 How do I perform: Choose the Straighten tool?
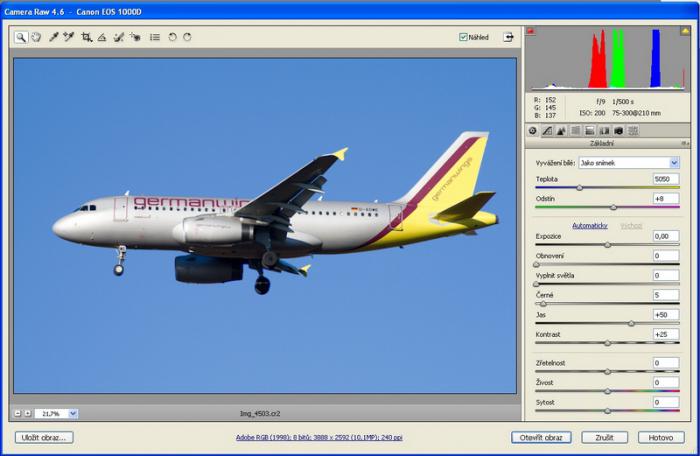pyautogui.click(x=102, y=37)
